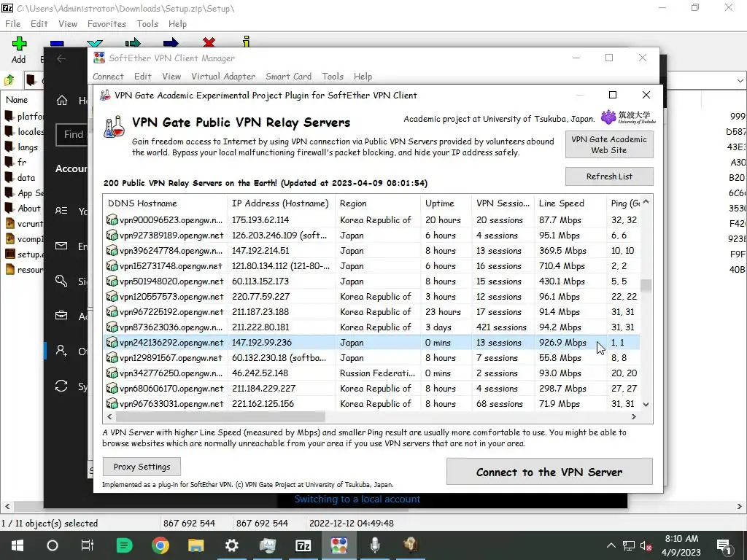Click the back arrow in the Settings window
This screenshot has height=560, width=747.
click(61, 58)
